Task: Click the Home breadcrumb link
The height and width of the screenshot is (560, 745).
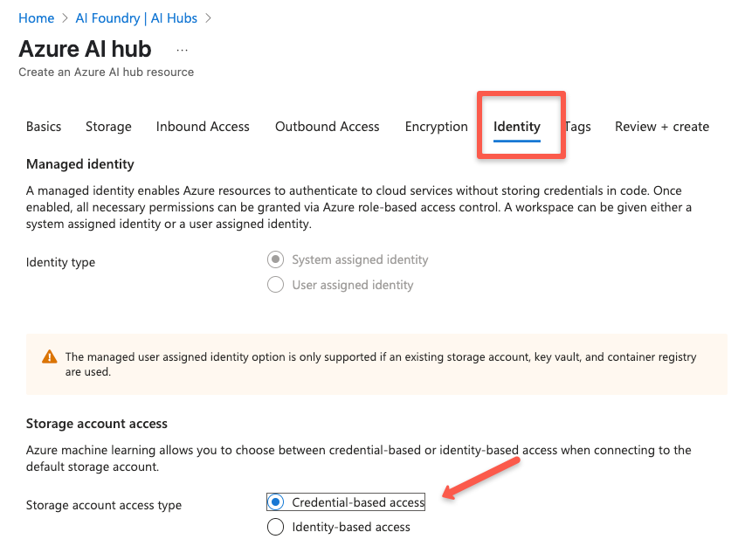Action: (36, 17)
